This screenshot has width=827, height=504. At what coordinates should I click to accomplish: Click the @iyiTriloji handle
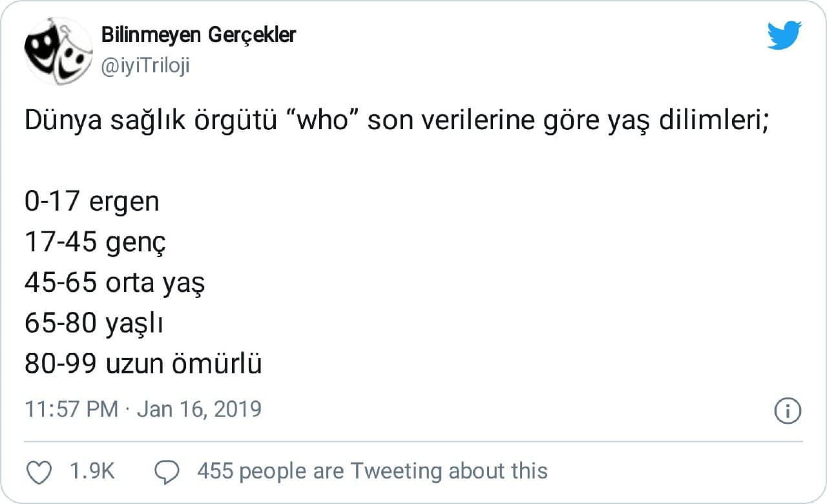point(145,66)
